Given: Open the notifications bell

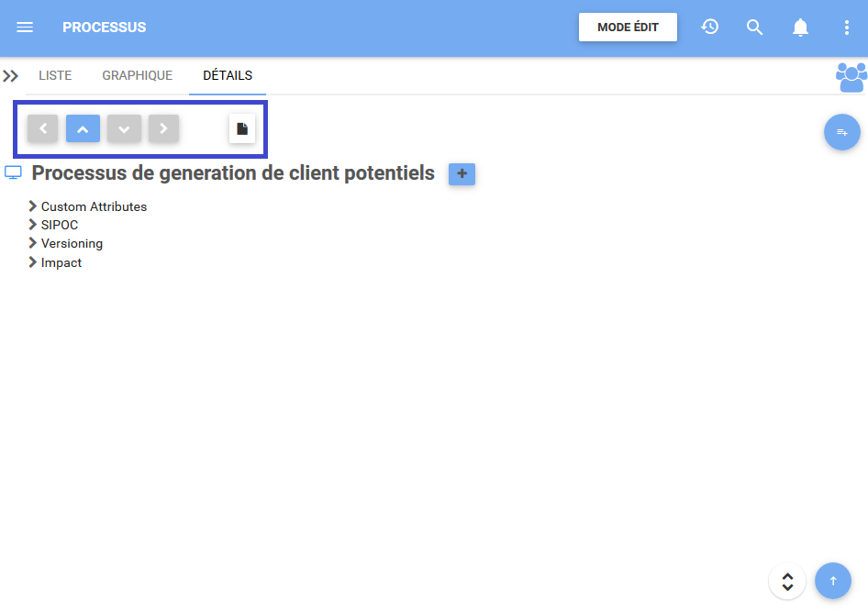Looking at the screenshot, I should [x=800, y=28].
